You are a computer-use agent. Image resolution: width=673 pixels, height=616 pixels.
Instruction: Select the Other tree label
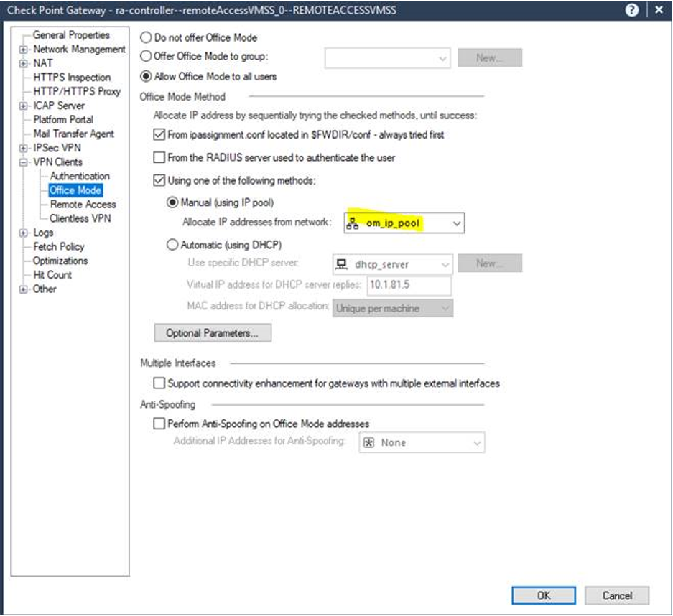point(45,289)
